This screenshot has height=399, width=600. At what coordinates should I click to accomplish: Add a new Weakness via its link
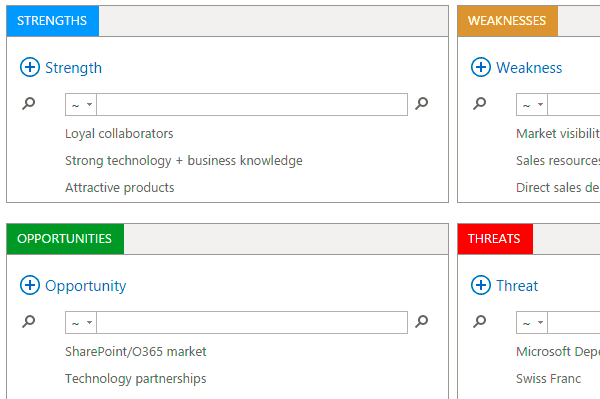tap(529, 68)
